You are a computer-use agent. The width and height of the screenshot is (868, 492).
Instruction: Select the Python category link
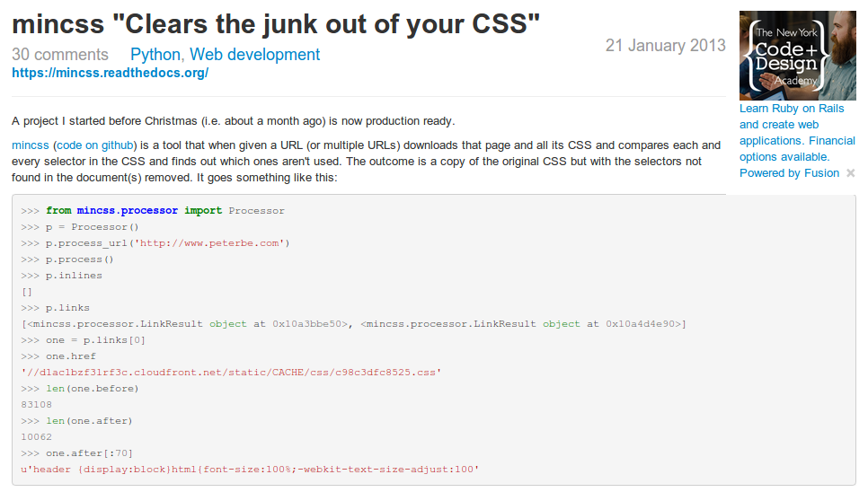(155, 54)
